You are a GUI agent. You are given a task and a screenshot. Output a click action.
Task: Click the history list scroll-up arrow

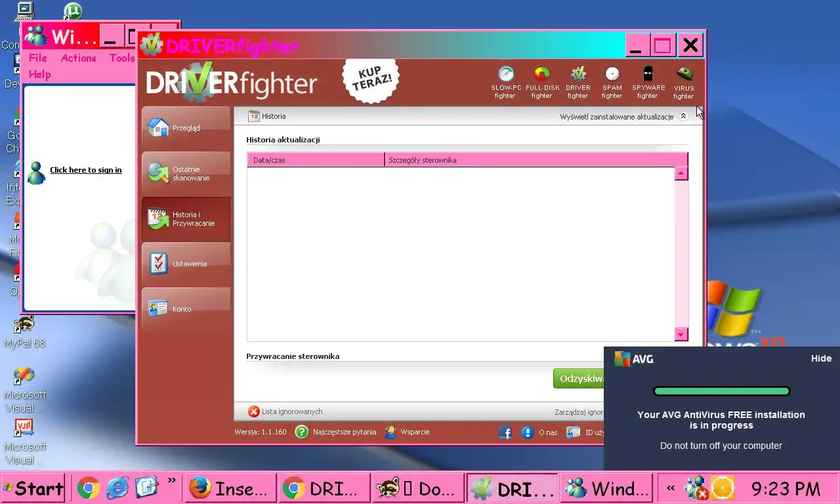point(681,174)
